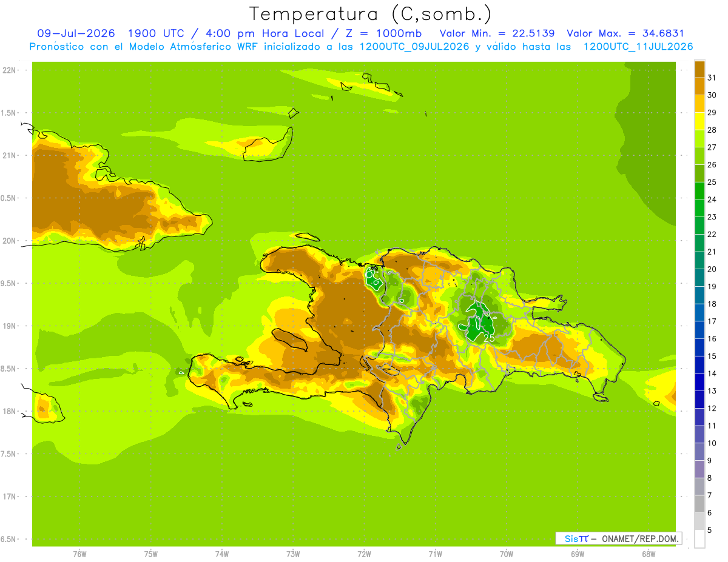
Task: Select the "09-Jul-2026" forecast date text
Action: [76, 33]
